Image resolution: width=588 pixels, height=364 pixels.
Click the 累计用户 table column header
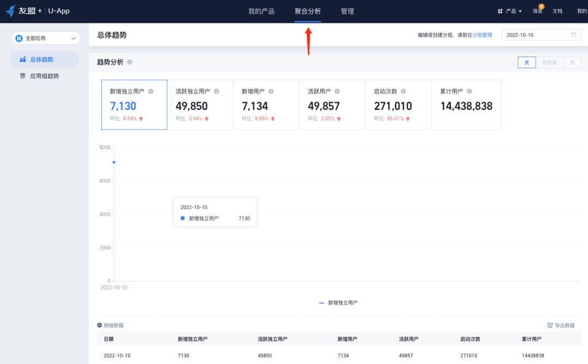pos(531,339)
